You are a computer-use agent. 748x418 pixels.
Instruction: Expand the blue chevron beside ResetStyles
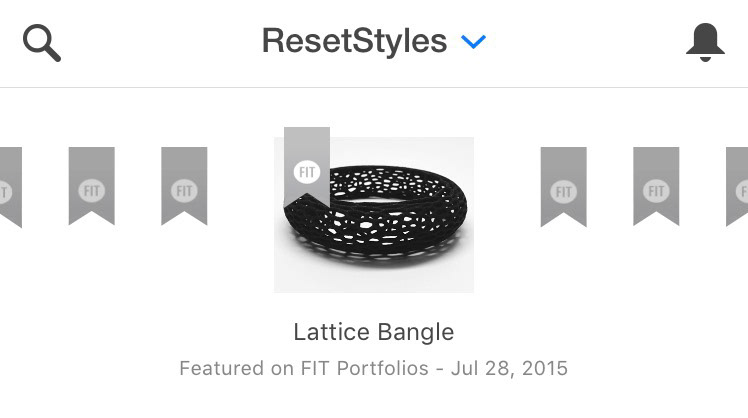pos(473,42)
